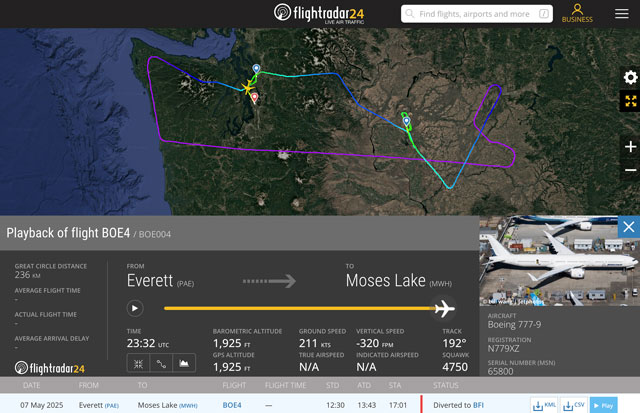Open the hamburger main menu
Screen dimensions: 640x413
click(622, 14)
